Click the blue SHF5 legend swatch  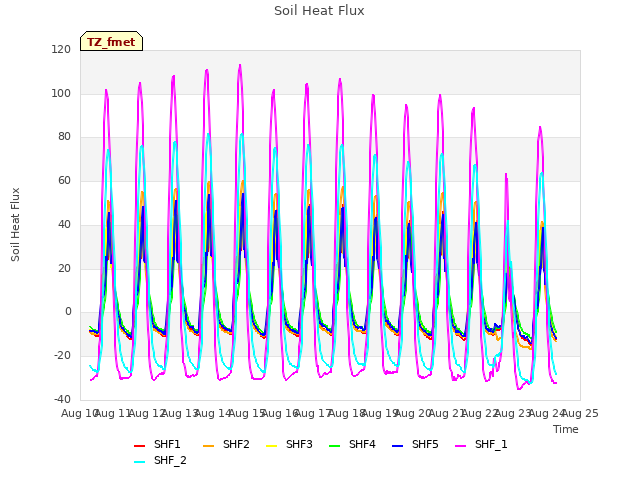coord(398,446)
